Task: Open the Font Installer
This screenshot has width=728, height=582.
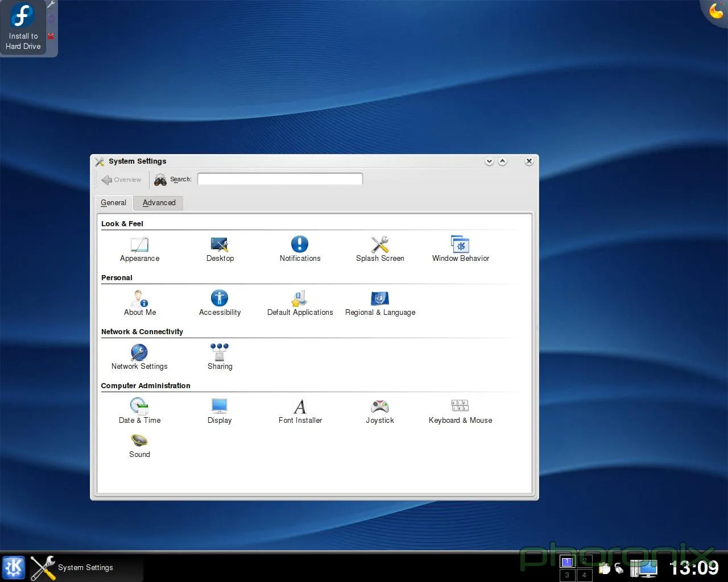Action: click(300, 411)
